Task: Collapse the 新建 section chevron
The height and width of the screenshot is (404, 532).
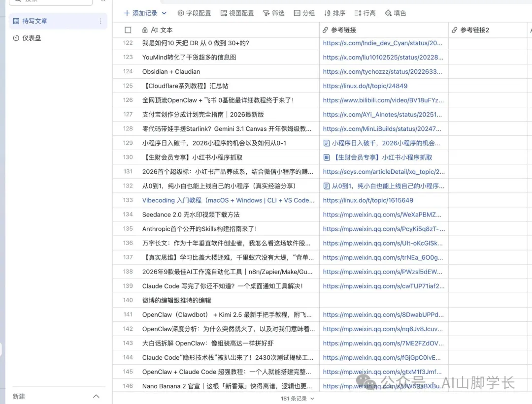Action: tap(96, 396)
